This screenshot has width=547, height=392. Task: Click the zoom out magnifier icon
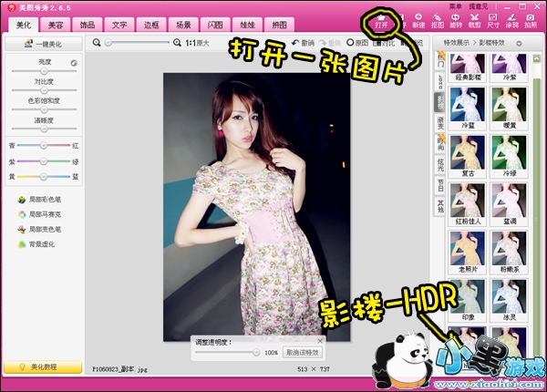coord(97,43)
